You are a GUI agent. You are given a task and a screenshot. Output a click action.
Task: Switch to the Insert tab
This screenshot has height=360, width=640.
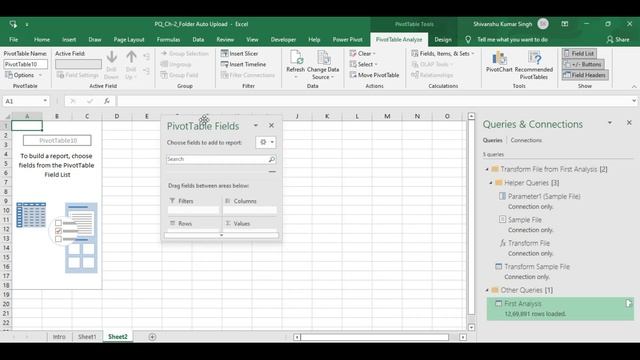[69, 40]
